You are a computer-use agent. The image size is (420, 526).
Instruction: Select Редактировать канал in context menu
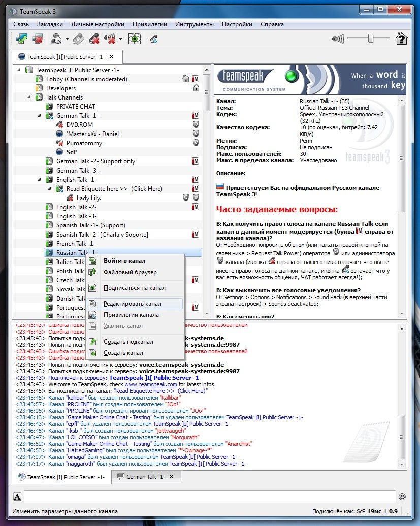click(133, 304)
